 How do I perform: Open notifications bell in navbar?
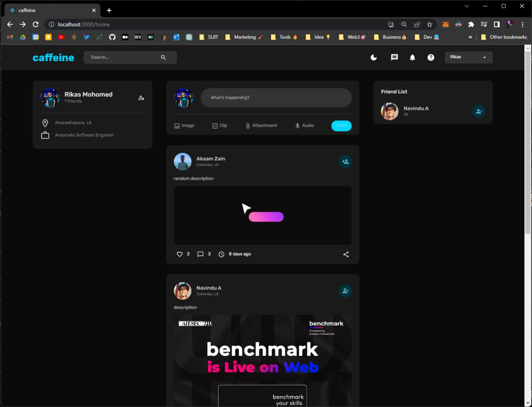click(412, 57)
